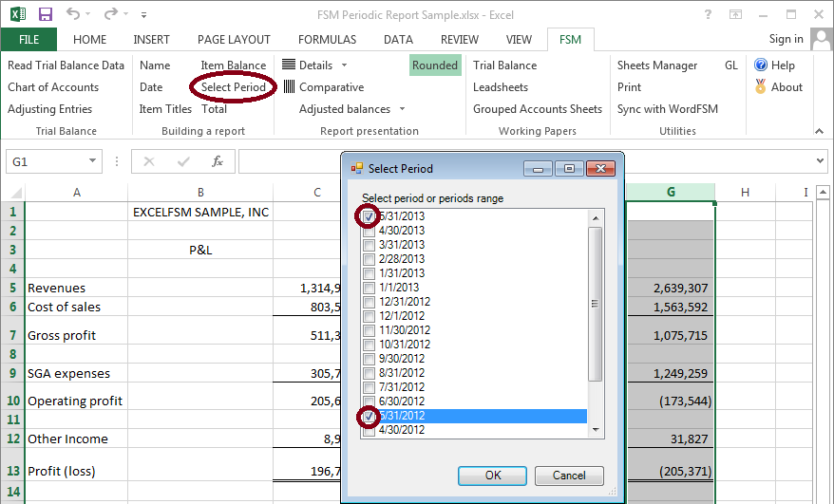This screenshot has width=834, height=504.
Task: Switch to the DATA ribbon tab
Action: tap(398, 39)
